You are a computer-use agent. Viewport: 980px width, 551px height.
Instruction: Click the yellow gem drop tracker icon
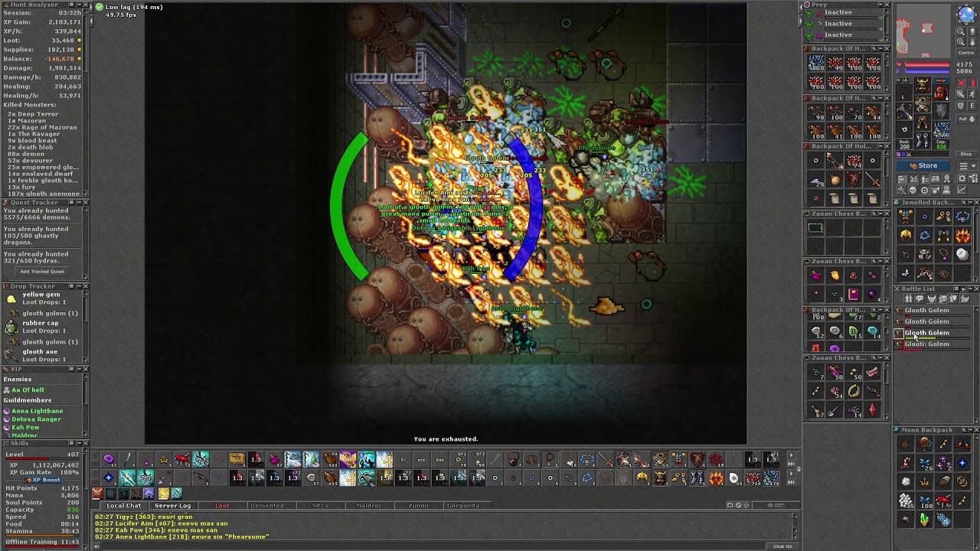point(11,298)
